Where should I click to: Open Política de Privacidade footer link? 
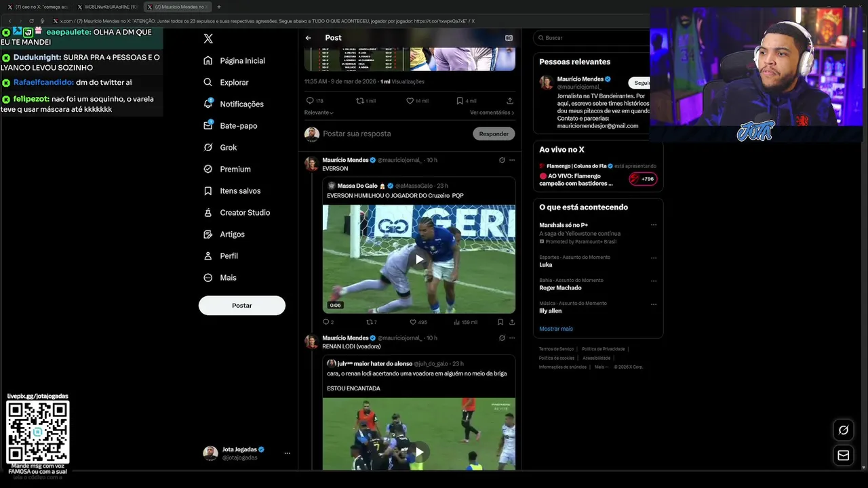[x=605, y=349]
